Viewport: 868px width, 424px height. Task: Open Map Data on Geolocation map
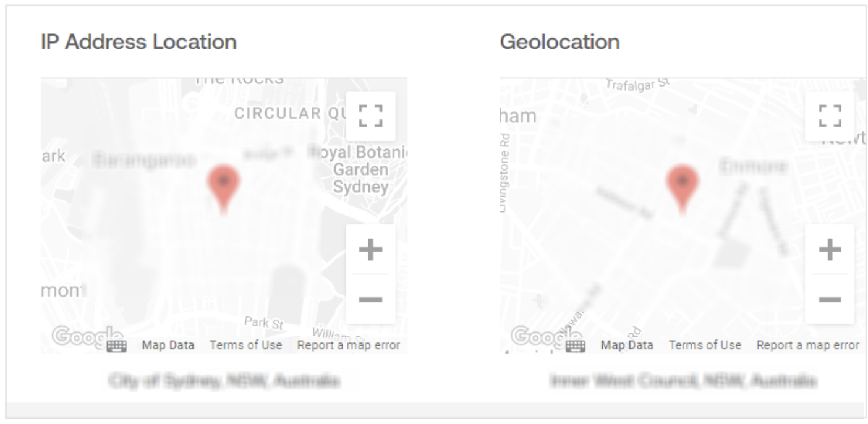pyautogui.click(x=627, y=346)
